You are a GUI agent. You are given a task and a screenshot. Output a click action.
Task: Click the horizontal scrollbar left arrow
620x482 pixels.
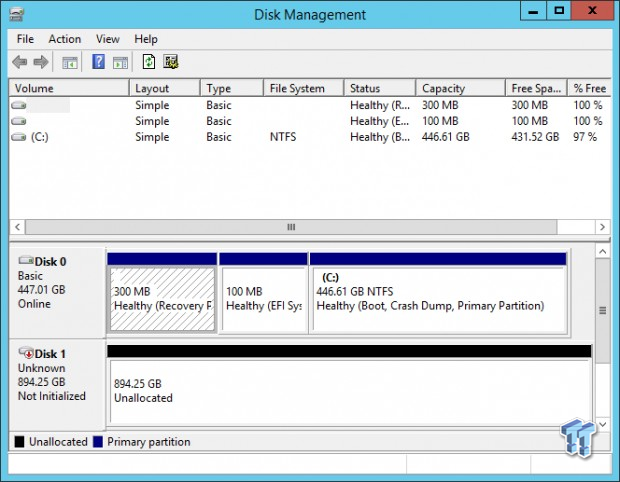pyautogui.click(x=17, y=227)
